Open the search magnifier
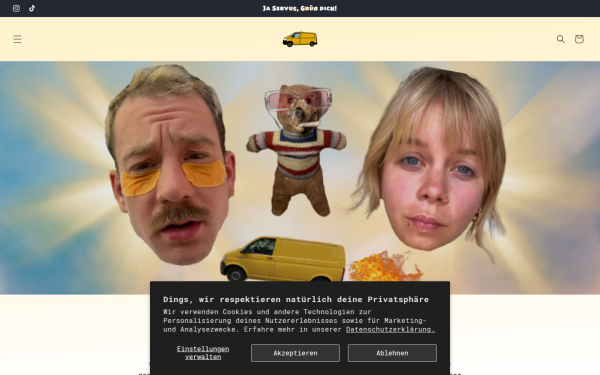The height and width of the screenshot is (375, 600). pyautogui.click(x=561, y=39)
